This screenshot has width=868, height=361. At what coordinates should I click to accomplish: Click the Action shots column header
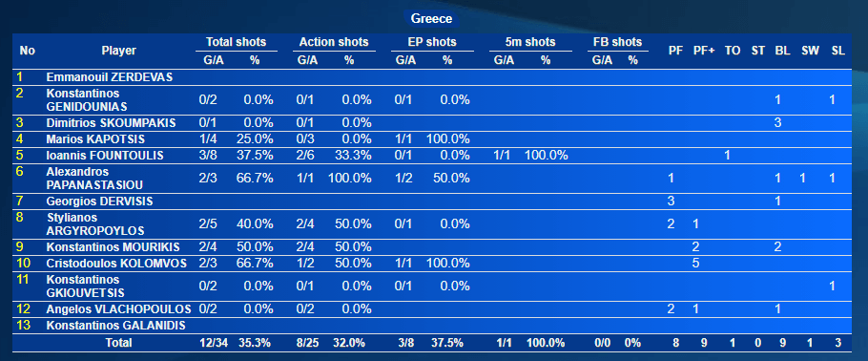point(334,42)
